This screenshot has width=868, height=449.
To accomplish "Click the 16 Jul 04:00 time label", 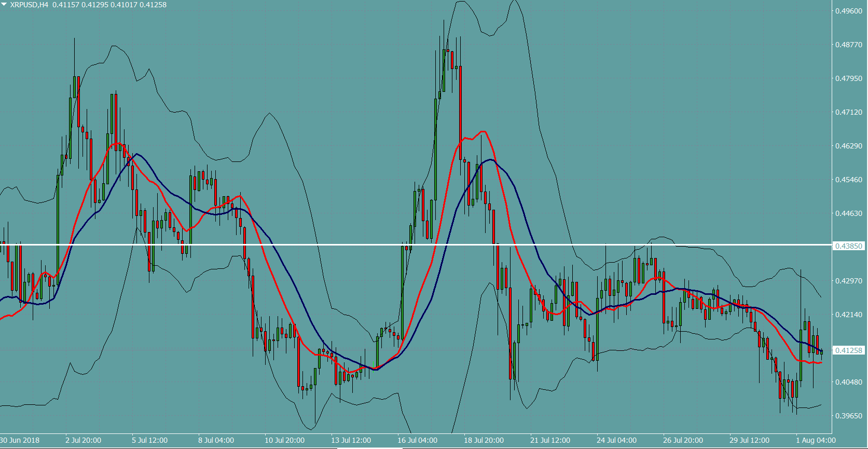I will pos(418,440).
